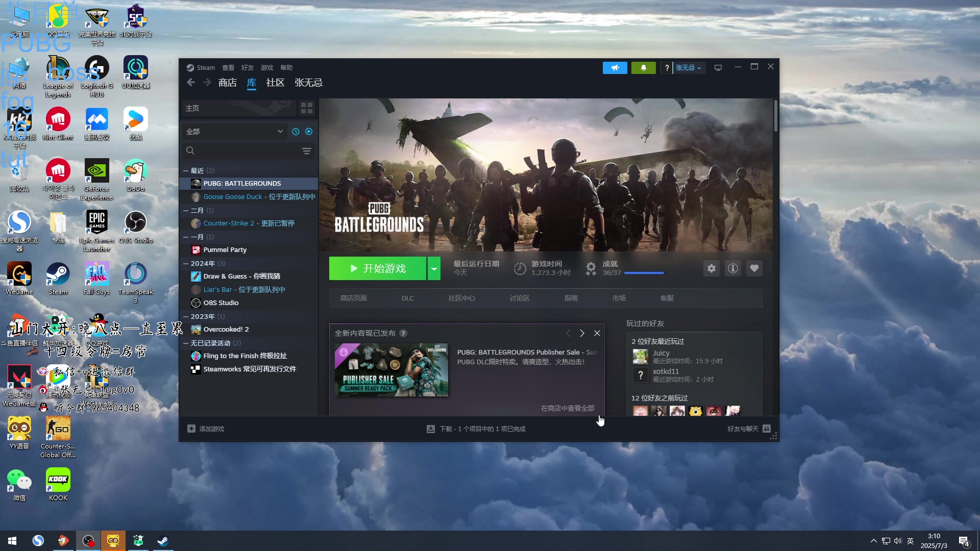
Task: Click the Steam announcements megaphone button
Action: 615,68
